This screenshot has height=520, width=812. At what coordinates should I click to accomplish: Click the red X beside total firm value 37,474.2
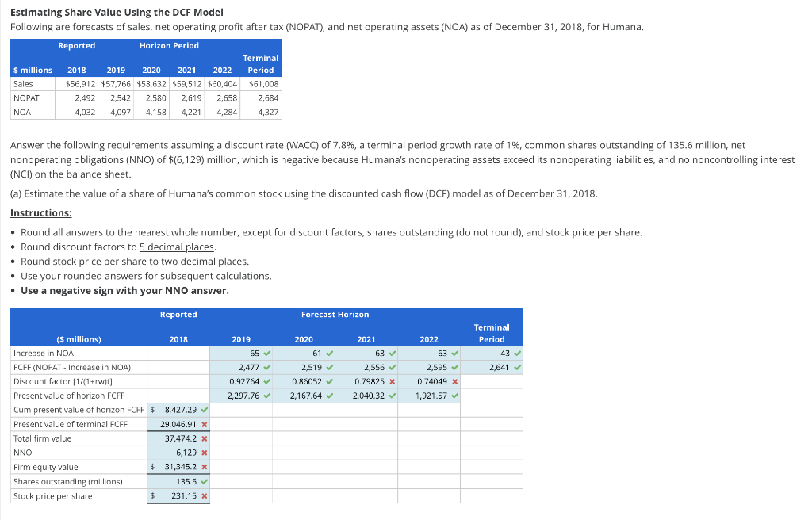[205, 438]
